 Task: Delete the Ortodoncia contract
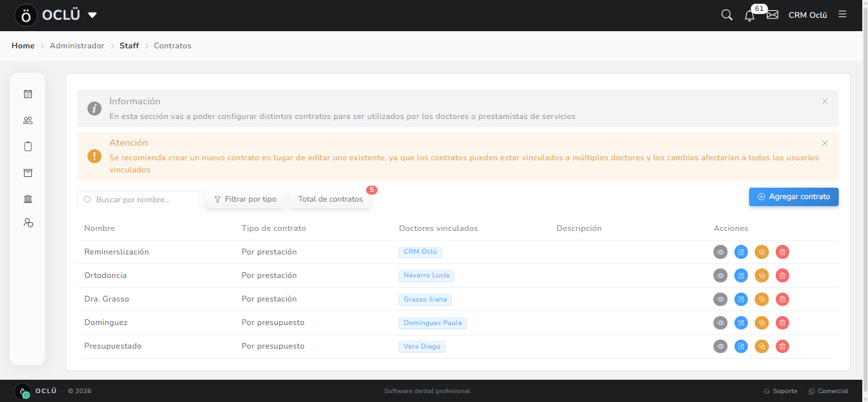(x=783, y=275)
